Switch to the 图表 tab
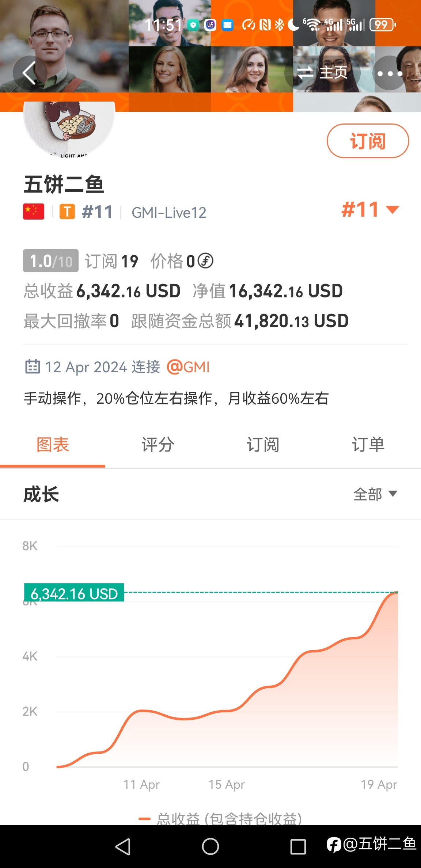 53,445
